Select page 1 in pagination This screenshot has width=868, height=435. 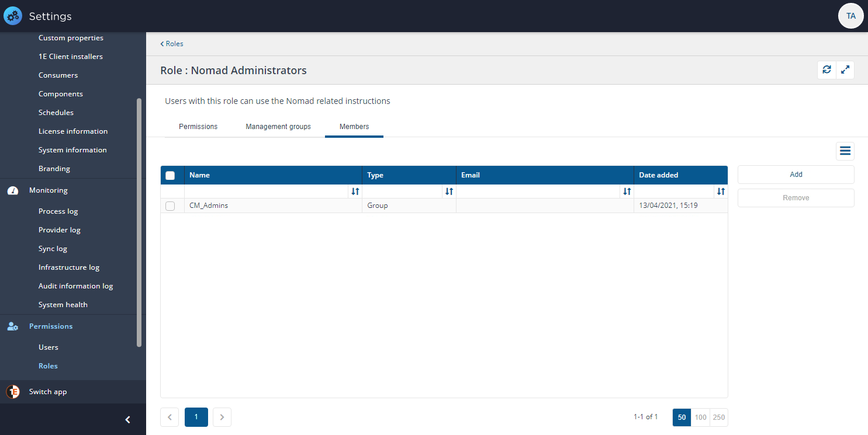[x=196, y=417]
